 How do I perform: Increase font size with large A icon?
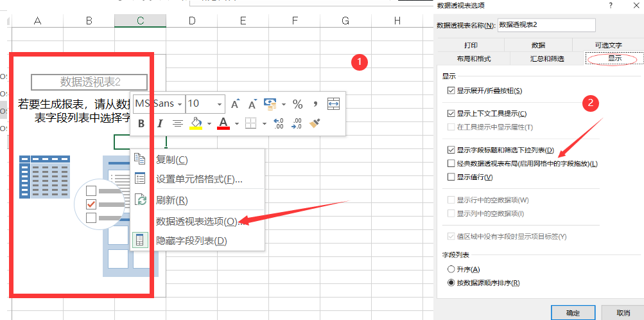pos(235,104)
